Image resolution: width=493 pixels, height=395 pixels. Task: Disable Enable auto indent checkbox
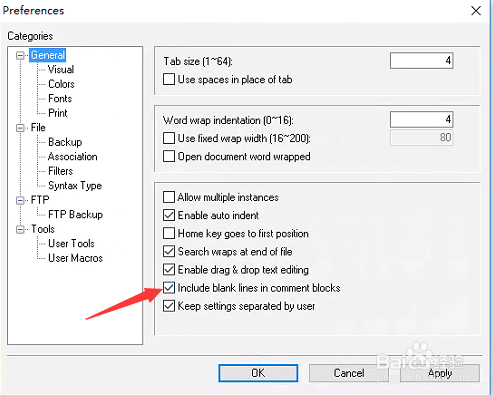pyautogui.click(x=169, y=215)
